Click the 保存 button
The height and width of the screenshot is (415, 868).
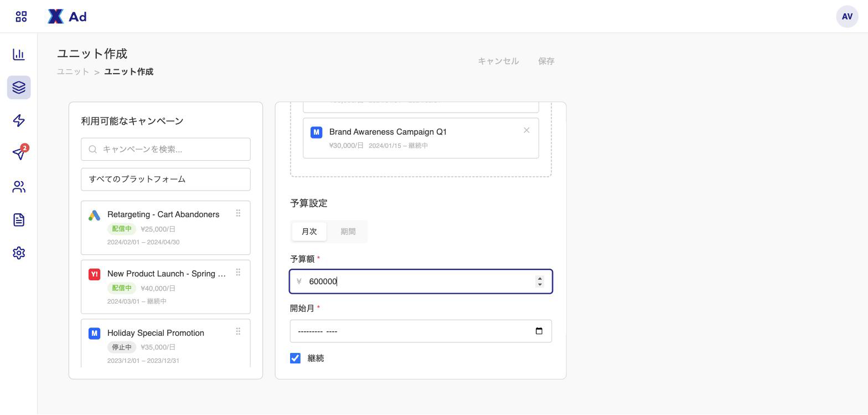pos(546,61)
